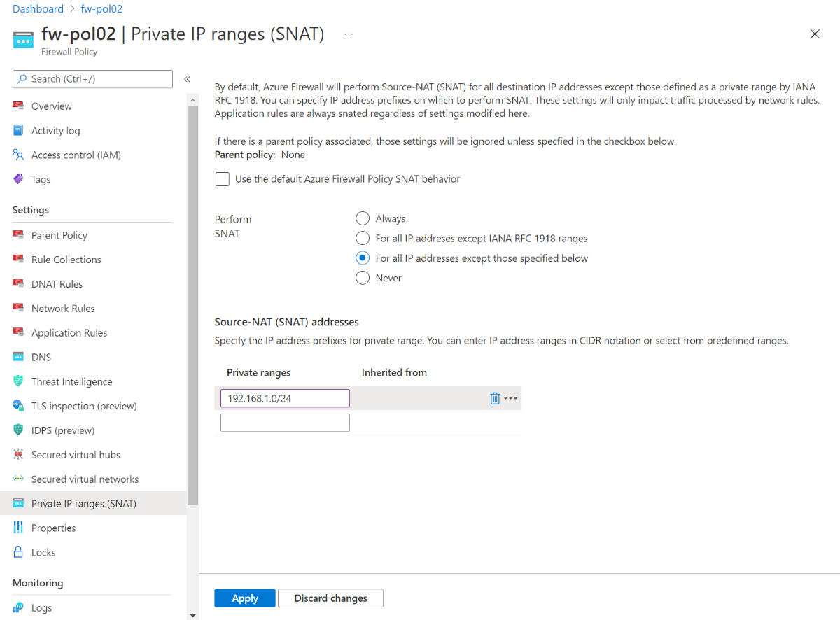Click the Apply button
The width and height of the screenshot is (840, 620).
click(x=245, y=598)
